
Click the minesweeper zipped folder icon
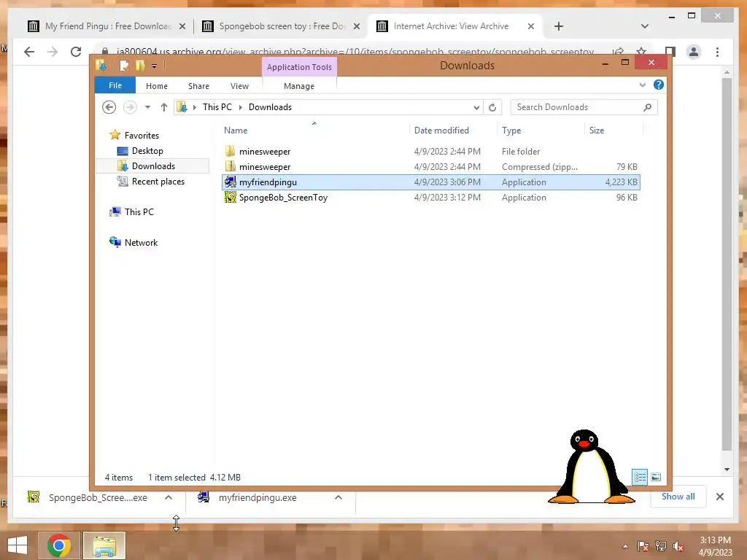pyautogui.click(x=230, y=167)
